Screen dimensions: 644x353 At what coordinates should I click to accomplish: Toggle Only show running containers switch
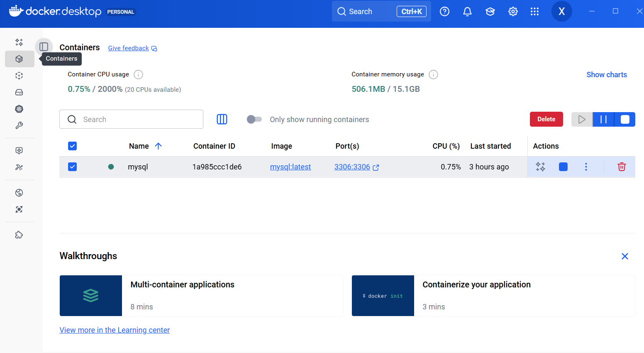click(254, 119)
